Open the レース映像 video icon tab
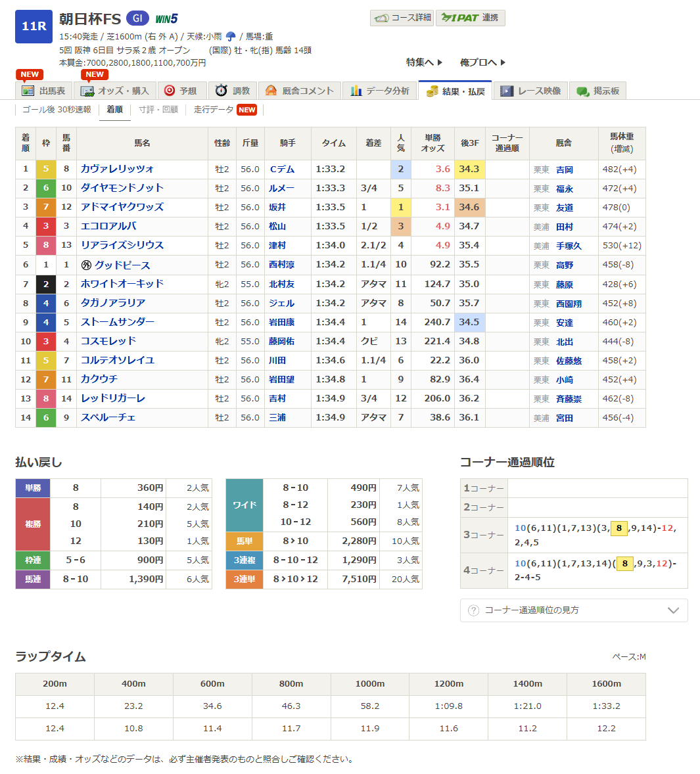This screenshot has height=774, width=700. pyautogui.click(x=507, y=91)
